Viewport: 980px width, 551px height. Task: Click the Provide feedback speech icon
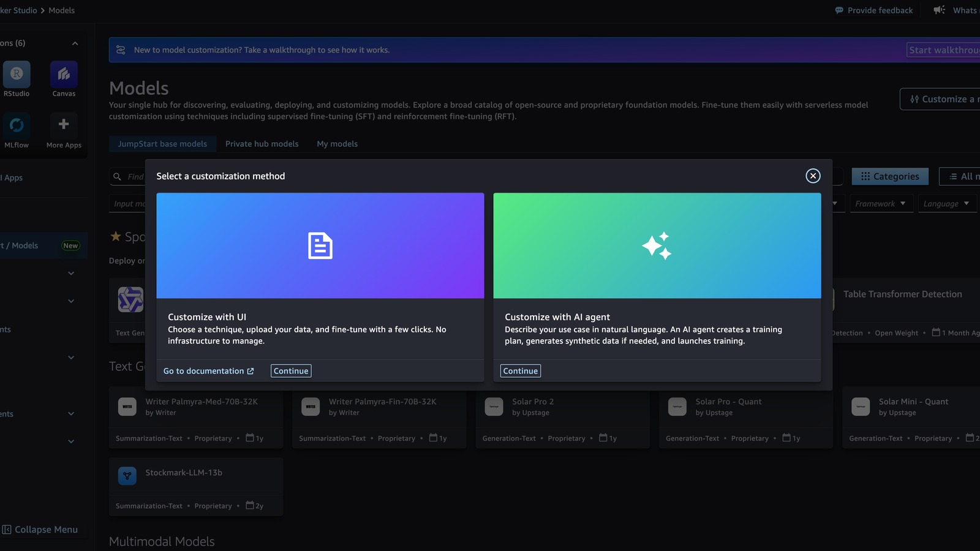click(x=839, y=10)
